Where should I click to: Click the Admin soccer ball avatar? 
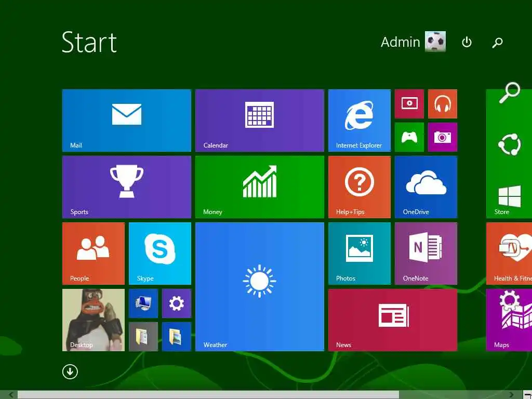click(435, 42)
